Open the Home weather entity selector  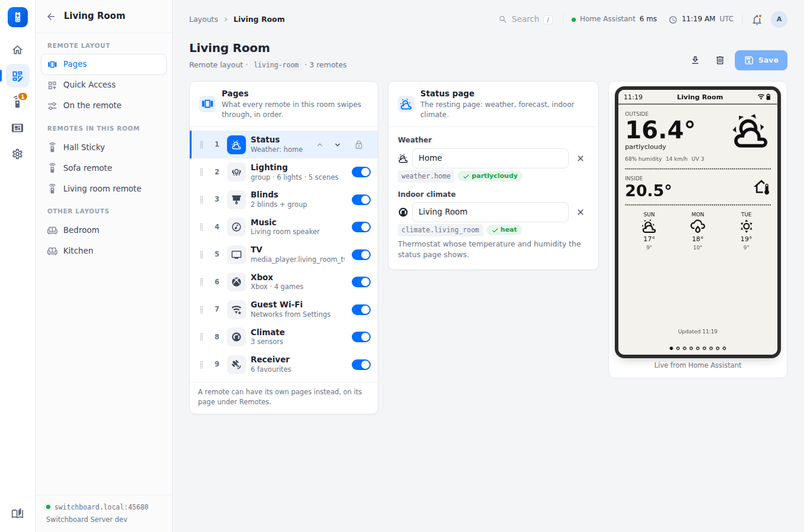(490, 158)
